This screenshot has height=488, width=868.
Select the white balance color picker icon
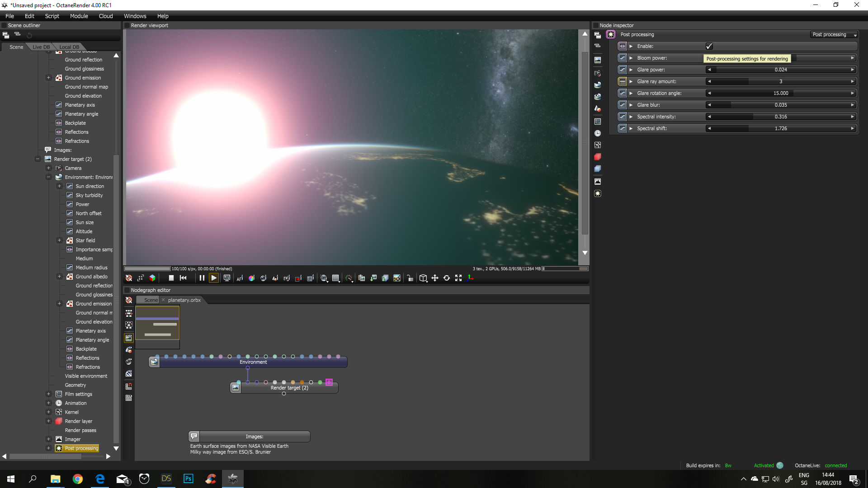click(251, 278)
